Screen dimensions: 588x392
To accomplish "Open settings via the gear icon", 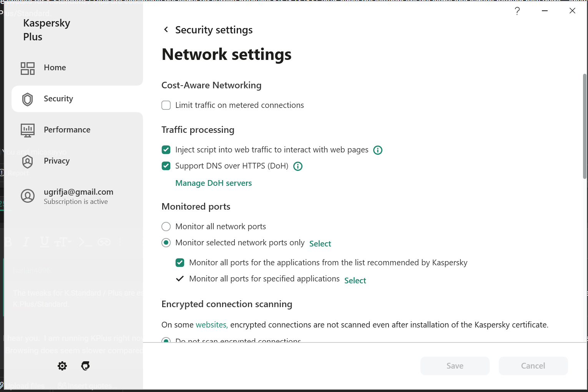I will click(62, 366).
